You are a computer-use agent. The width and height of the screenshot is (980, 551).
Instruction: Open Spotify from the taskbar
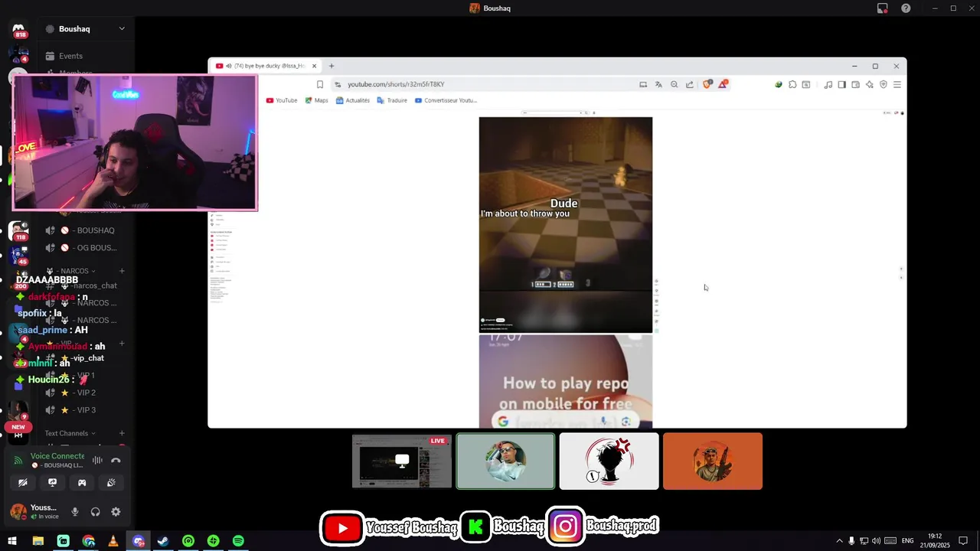[x=238, y=541]
